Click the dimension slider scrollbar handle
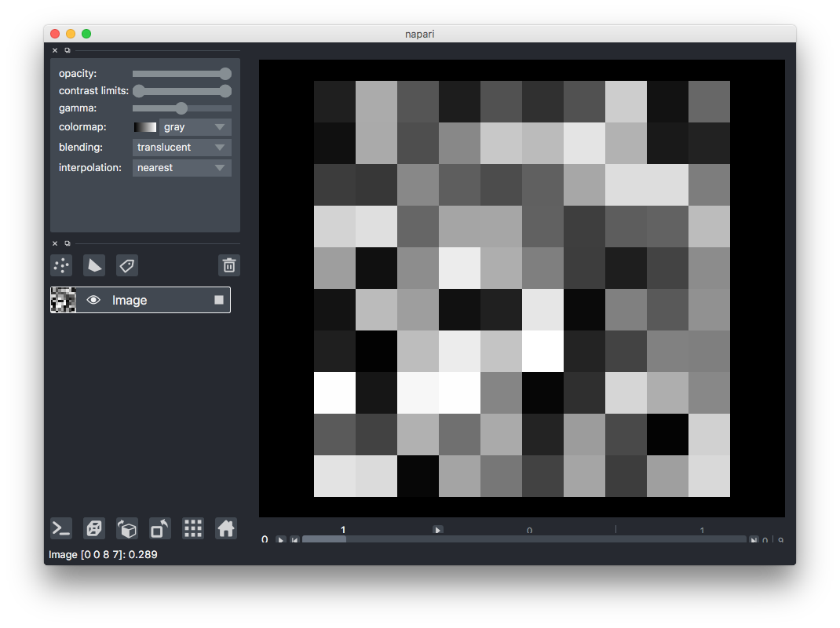840x628 pixels. (x=324, y=539)
